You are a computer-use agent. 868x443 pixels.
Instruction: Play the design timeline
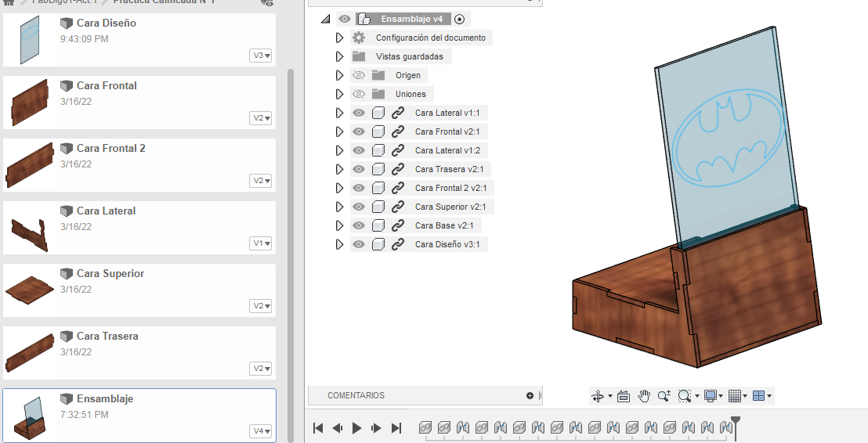357,427
